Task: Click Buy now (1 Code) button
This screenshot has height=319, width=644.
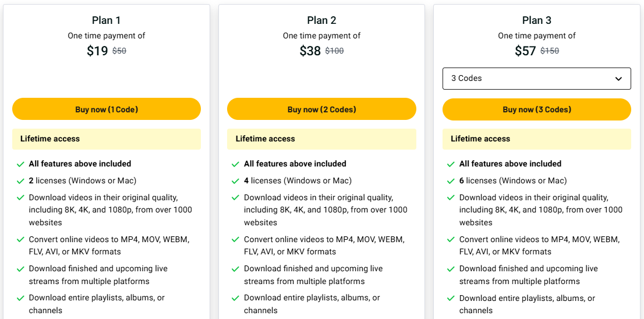Action: pyautogui.click(x=107, y=109)
